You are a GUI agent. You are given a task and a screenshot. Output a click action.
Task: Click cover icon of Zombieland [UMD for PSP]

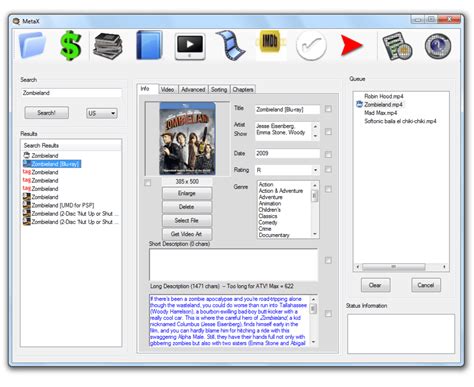(27, 205)
